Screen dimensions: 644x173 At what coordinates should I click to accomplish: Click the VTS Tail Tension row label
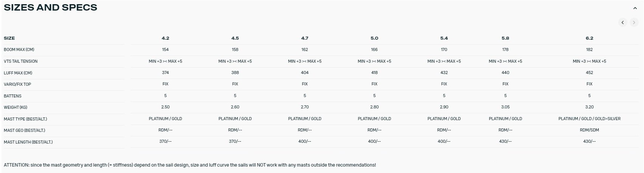click(x=20, y=61)
